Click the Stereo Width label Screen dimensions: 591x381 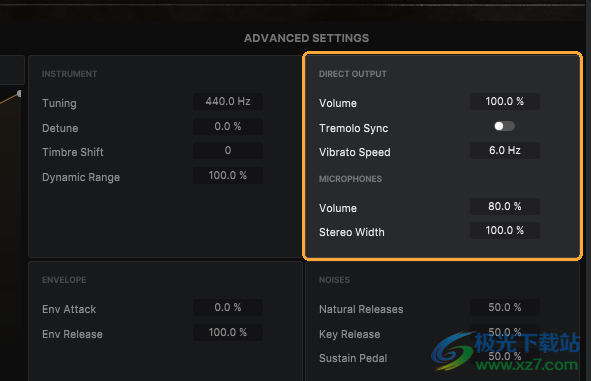pos(352,232)
